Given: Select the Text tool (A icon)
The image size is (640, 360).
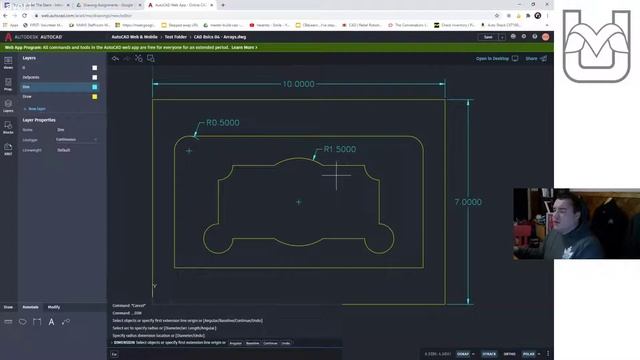Looking at the screenshot, I should [51, 322].
